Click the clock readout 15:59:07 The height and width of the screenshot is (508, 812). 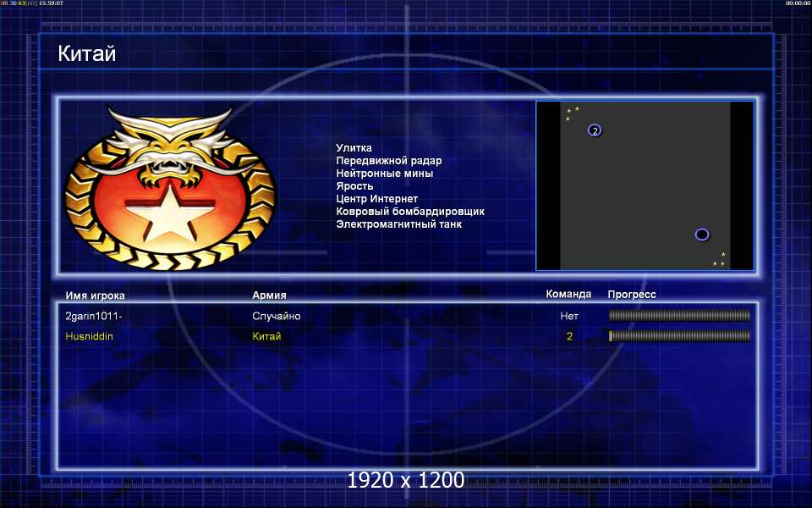51,3
